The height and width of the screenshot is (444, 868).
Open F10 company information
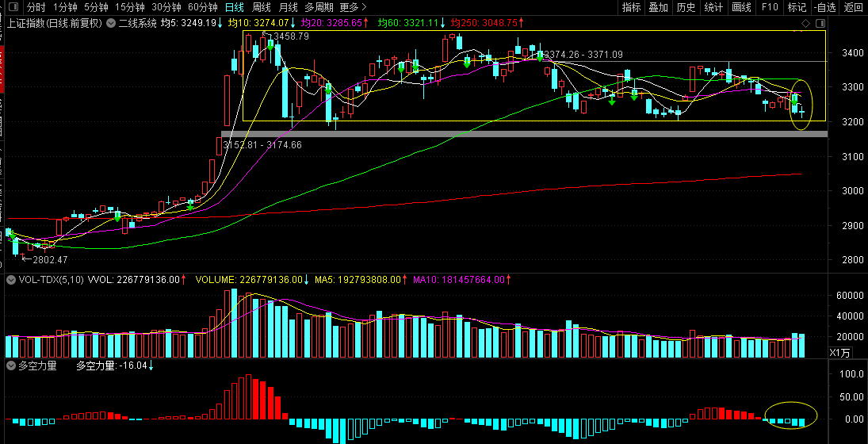[x=769, y=7]
